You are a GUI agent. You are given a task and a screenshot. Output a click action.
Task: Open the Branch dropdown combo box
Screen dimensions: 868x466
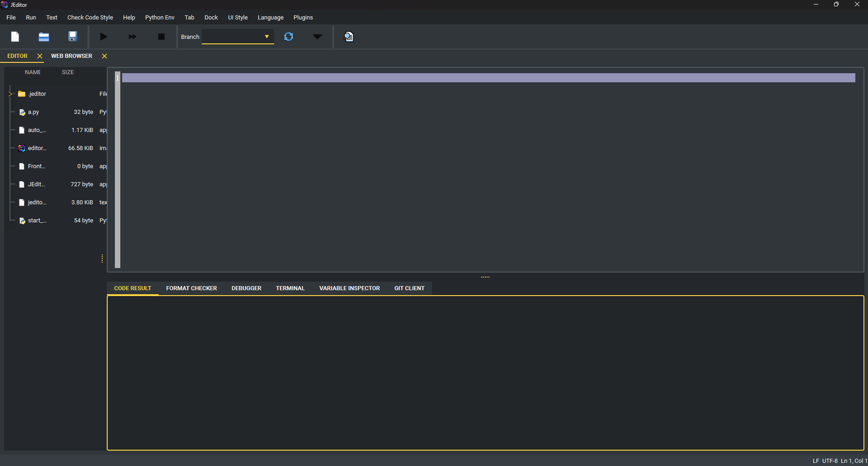click(238, 37)
